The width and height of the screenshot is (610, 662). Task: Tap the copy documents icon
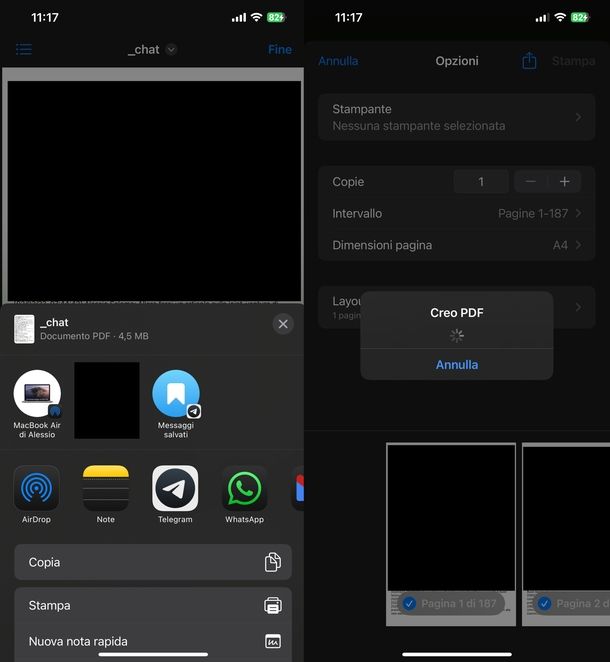273,562
